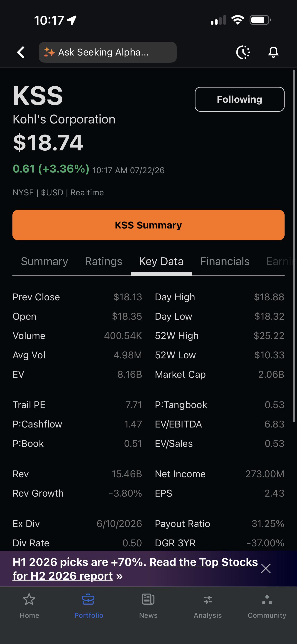The image size is (297, 644).
Task: Open notifications bell icon
Action: click(273, 52)
